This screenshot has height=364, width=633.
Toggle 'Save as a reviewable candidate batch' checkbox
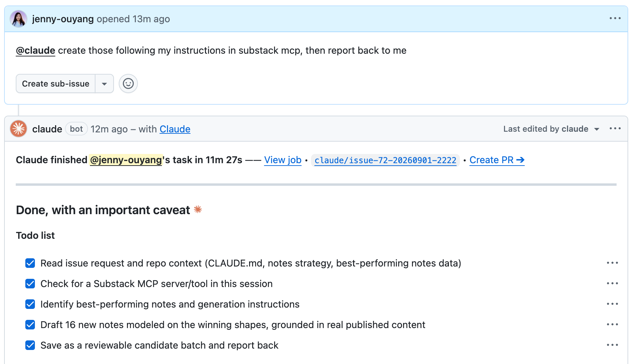pos(30,345)
